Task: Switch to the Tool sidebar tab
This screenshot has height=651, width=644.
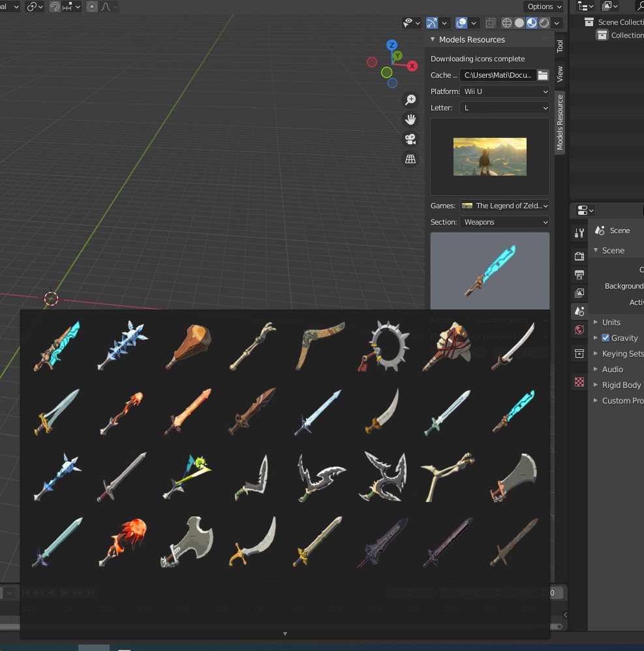Action: [560, 45]
